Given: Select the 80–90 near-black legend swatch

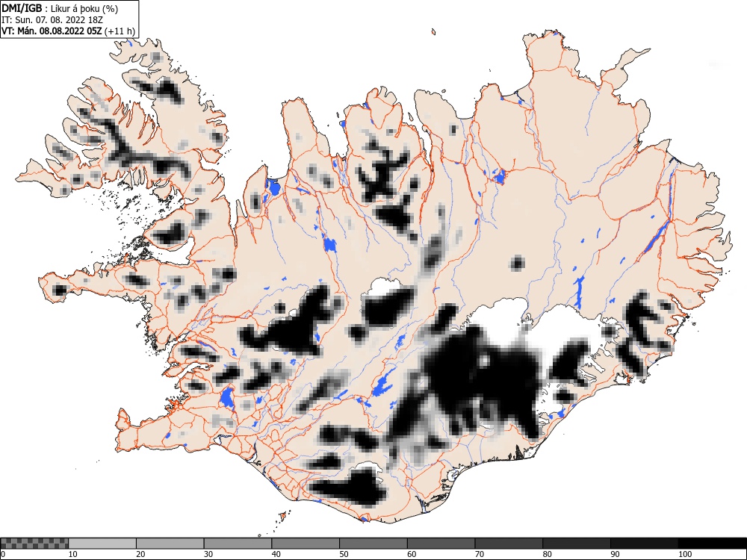Looking at the screenshot, I should pyautogui.click(x=577, y=544).
